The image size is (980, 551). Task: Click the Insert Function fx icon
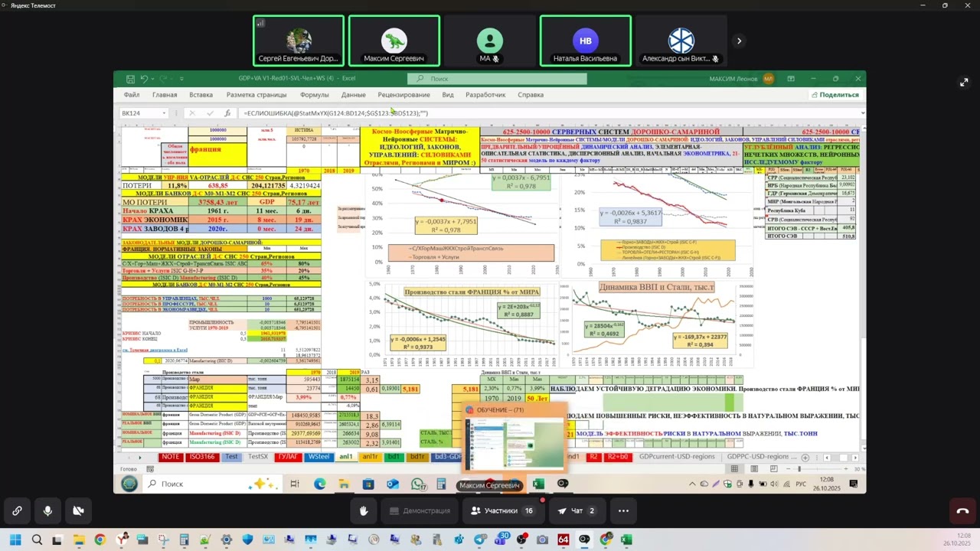click(227, 113)
